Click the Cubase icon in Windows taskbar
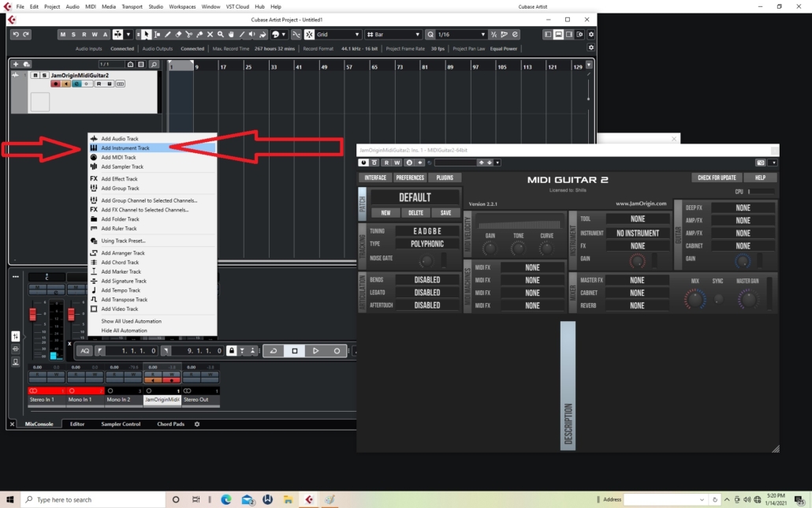The width and height of the screenshot is (812, 508). 309,499
